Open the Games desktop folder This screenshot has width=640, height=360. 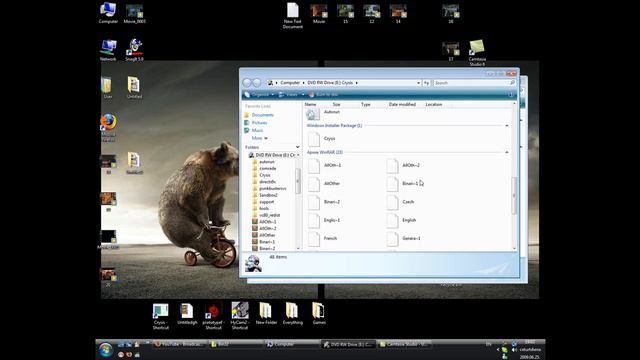(319, 314)
